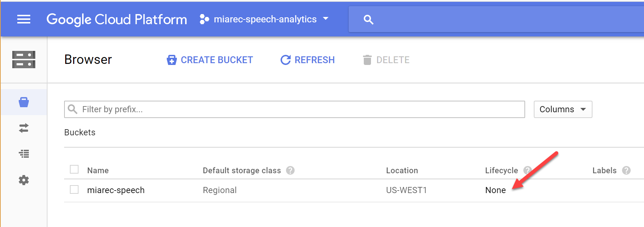
Task: Click CREATE BUCKET
Action: coord(210,60)
